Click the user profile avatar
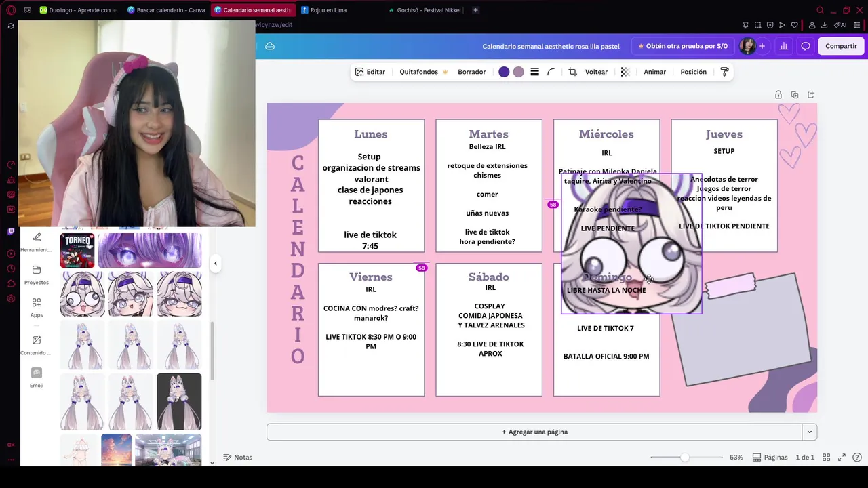Image resolution: width=868 pixels, height=488 pixels. pos(747,46)
